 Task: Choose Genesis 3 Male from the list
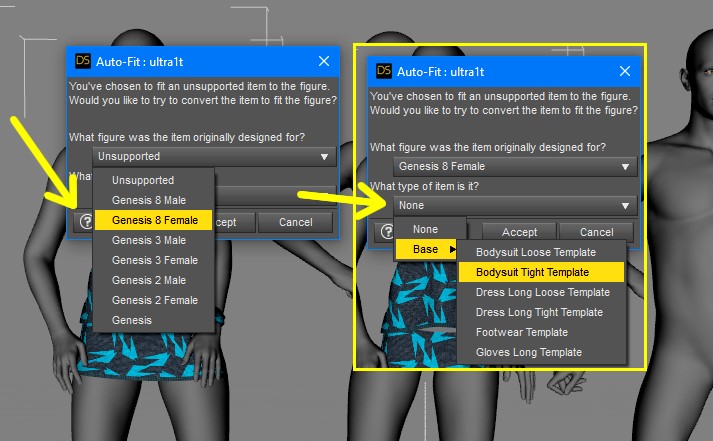pos(153,240)
